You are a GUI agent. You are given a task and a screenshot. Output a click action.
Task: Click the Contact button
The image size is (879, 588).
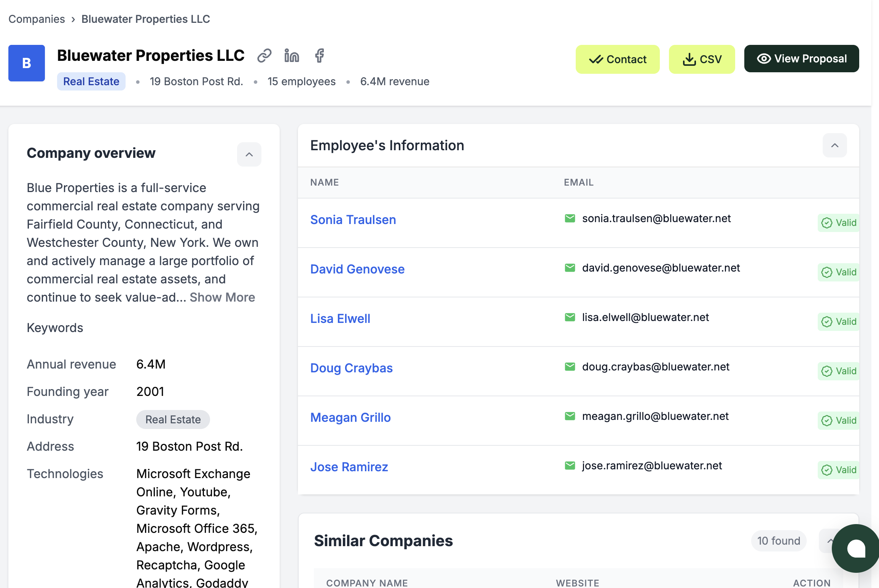point(617,59)
